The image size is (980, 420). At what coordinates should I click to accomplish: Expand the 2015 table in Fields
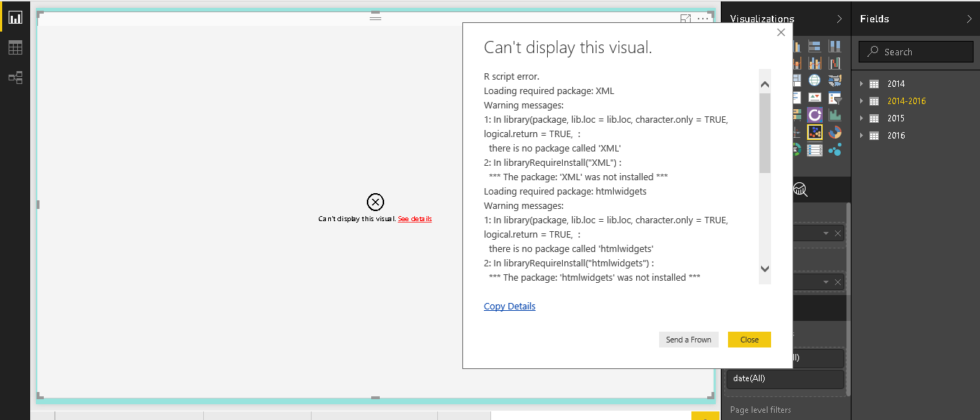(862, 118)
